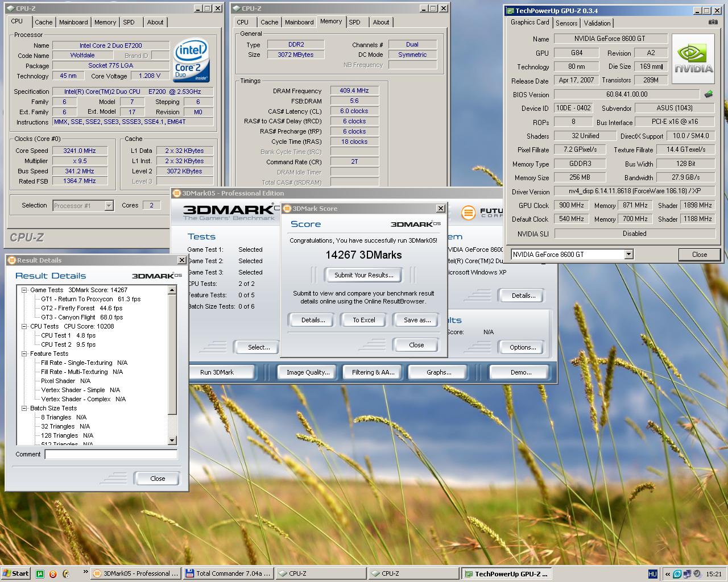Click the Intel Core 2 Duo logo
The height and width of the screenshot is (582, 728).
[191, 59]
